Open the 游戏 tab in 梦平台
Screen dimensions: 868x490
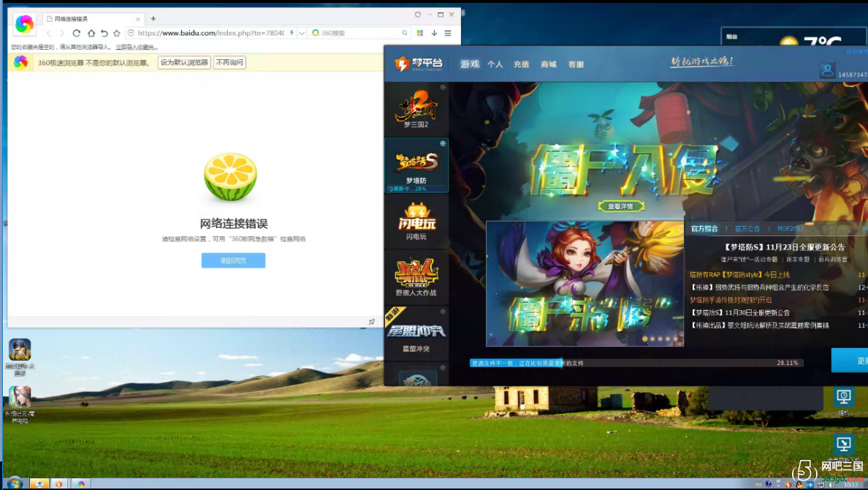[x=469, y=64]
